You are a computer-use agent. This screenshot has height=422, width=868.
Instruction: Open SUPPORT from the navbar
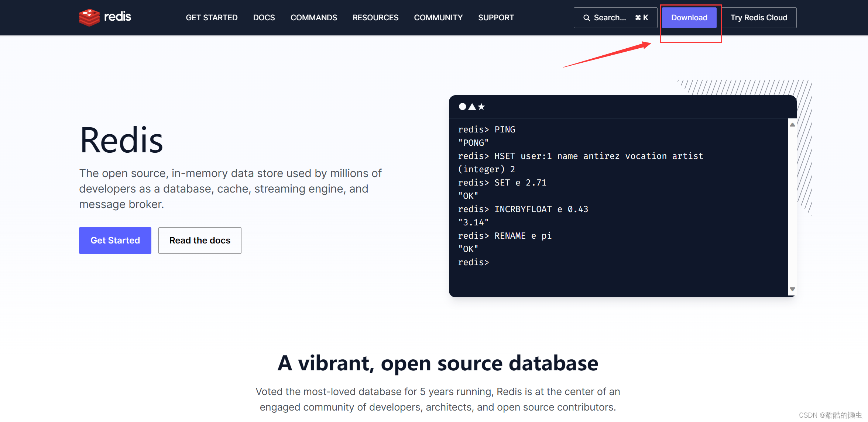pos(496,18)
